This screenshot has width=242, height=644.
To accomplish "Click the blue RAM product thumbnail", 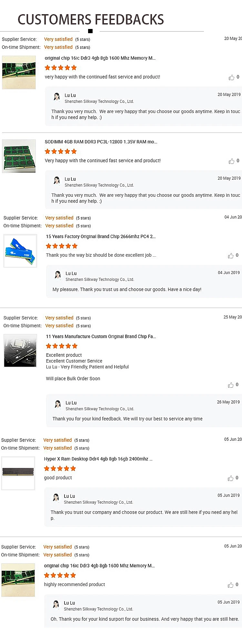I will (20, 251).
